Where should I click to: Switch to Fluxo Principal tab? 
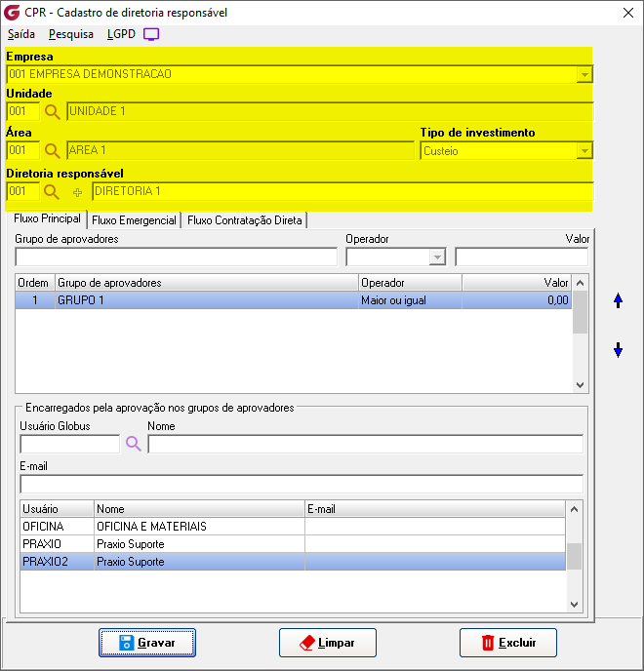pos(47,218)
